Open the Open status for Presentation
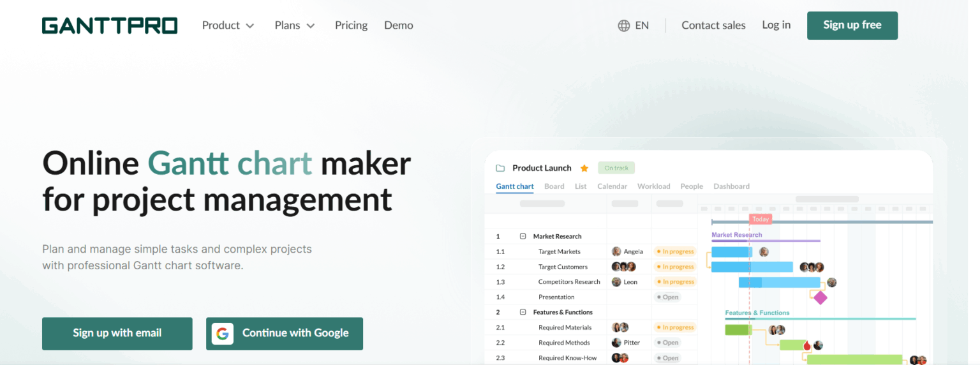 click(x=667, y=297)
